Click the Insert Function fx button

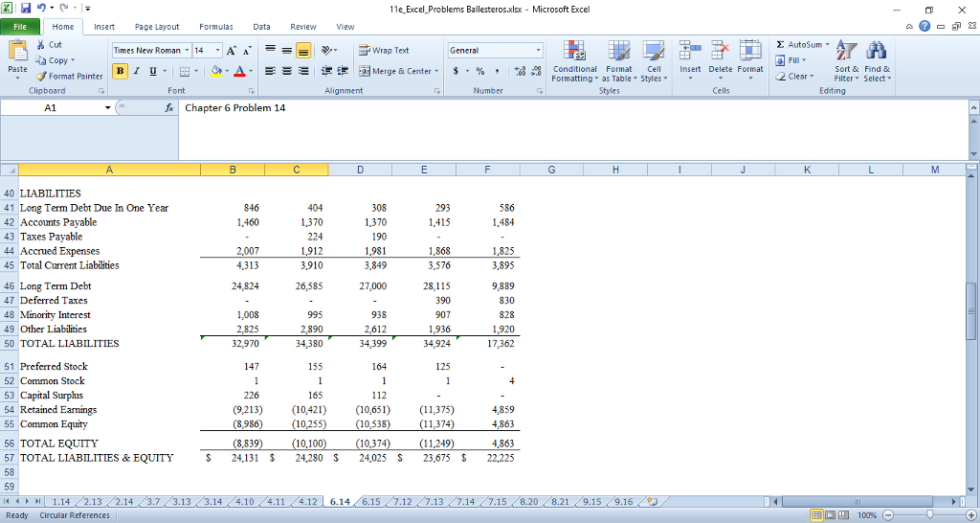(x=168, y=107)
